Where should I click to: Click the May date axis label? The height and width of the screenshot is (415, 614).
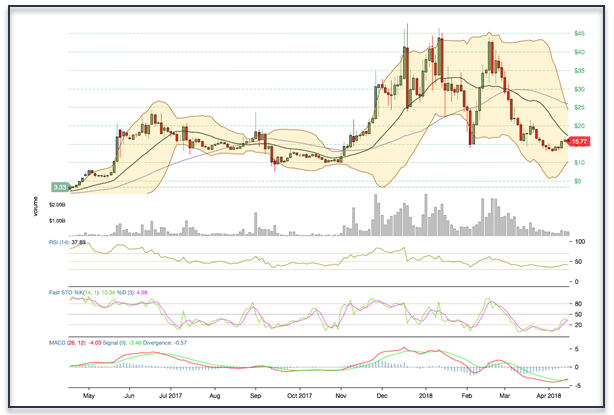pos(89,396)
